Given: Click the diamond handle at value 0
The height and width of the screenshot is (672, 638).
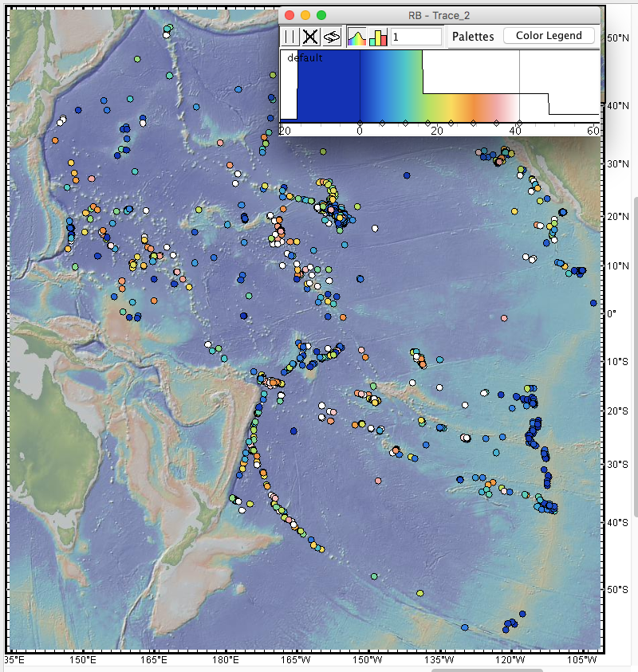Looking at the screenshot, I should pyautogui.click(x=360, y=123).
